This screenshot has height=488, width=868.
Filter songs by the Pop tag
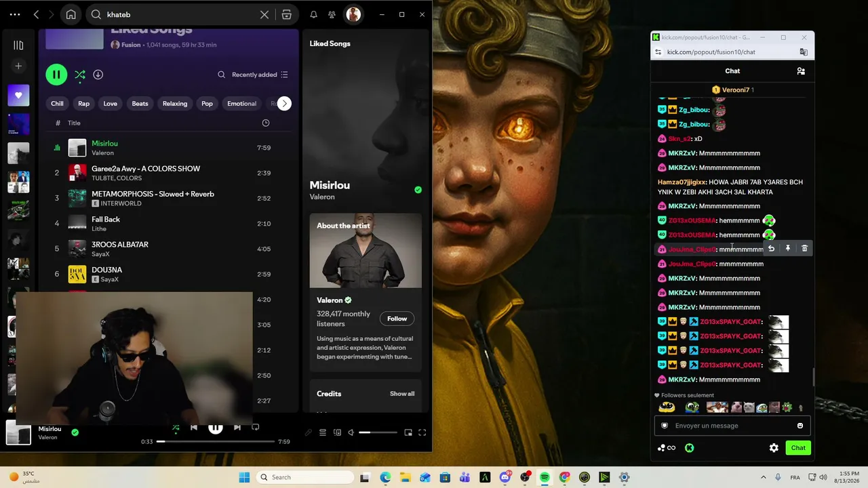[x=207, y=104]
